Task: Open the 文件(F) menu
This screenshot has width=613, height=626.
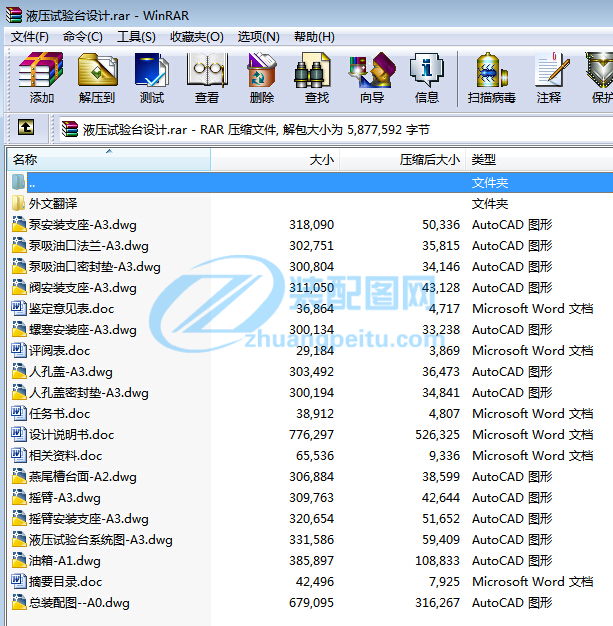Action: [30, 37]
